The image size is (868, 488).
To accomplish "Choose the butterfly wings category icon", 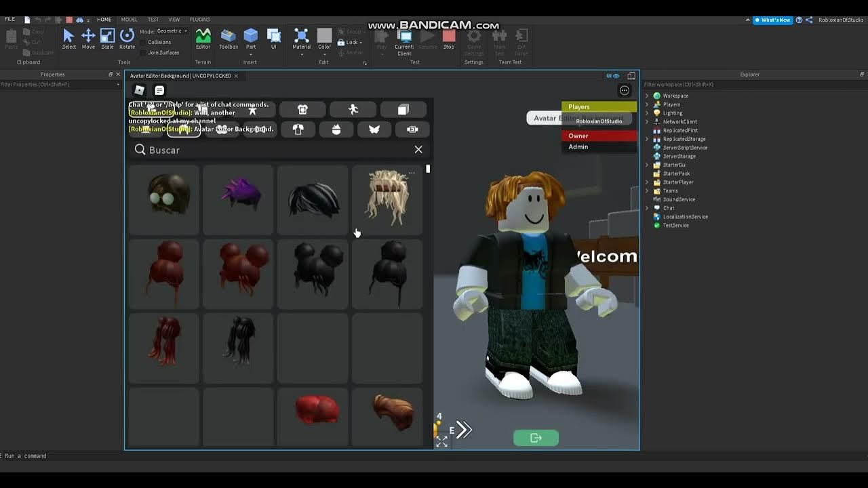I will coord(374,129).
